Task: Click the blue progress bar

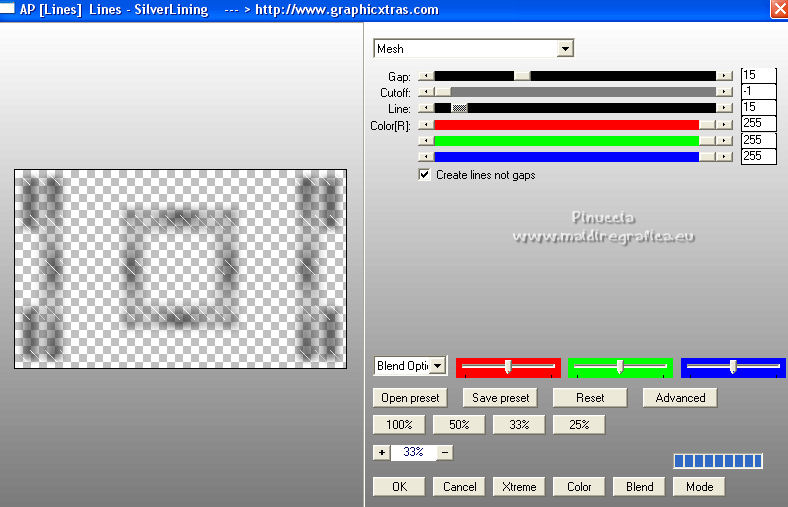Action: 718,461
